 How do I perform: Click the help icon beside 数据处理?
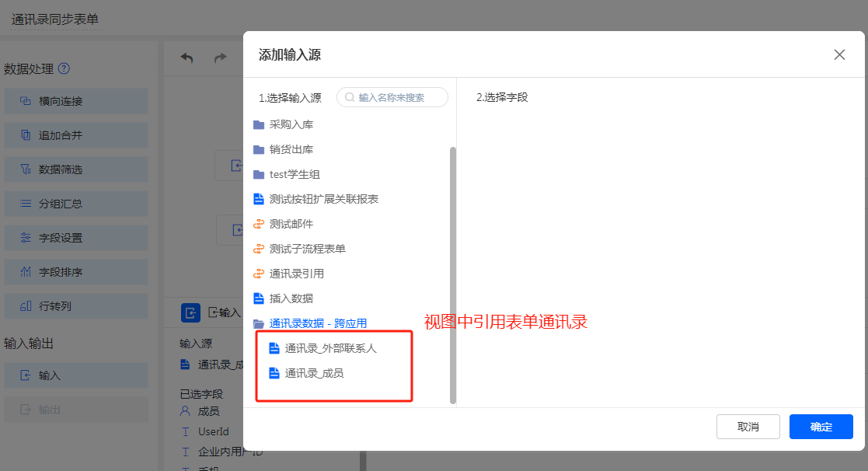pyautogui.click(x=64, y=68)
